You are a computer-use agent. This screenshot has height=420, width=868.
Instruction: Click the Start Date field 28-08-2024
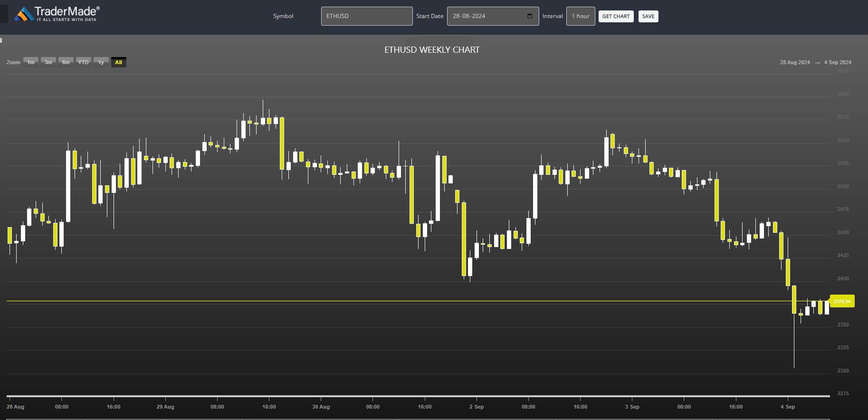(493, 16)
